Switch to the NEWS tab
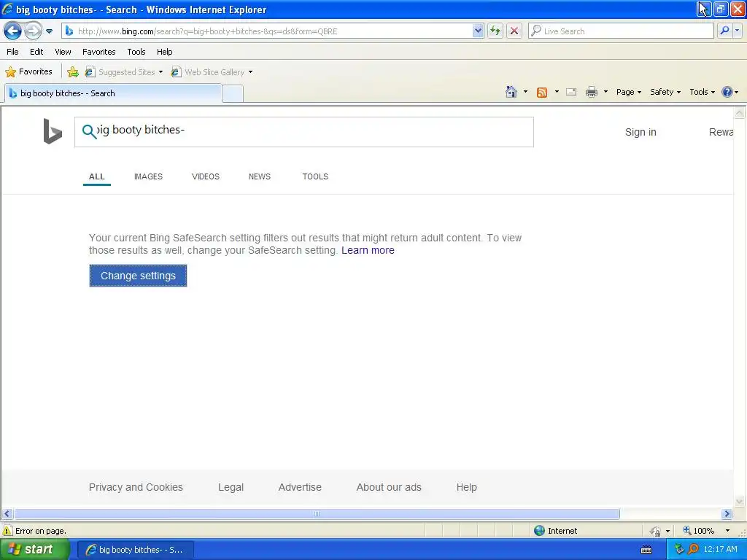The width and height of the screenshot is (747, 560). point(260,176)
